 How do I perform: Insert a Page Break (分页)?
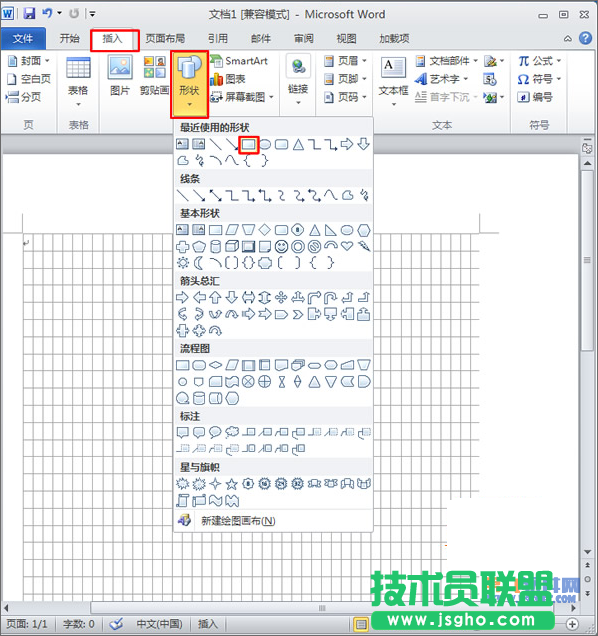[24, 97]
